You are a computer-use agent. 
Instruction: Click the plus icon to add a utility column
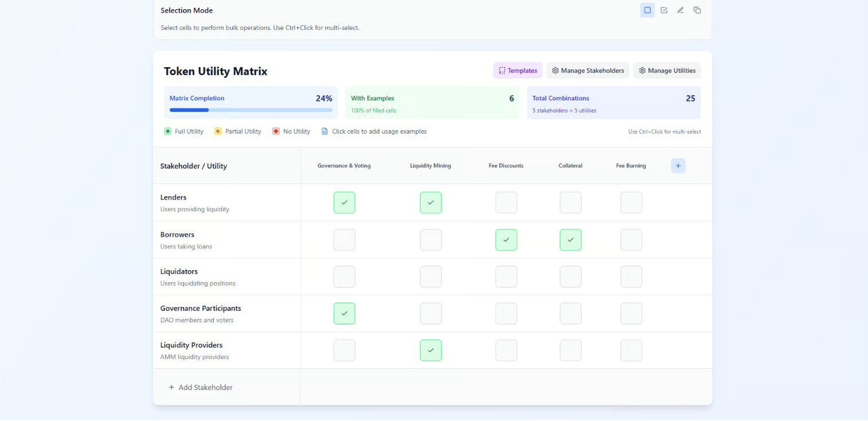[678, 166]
